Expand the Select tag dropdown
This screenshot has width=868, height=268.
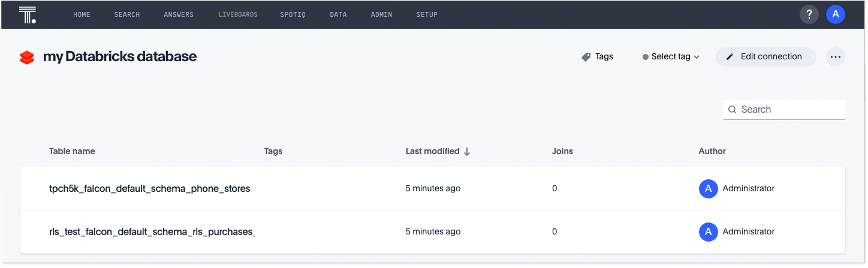(671, 57)
